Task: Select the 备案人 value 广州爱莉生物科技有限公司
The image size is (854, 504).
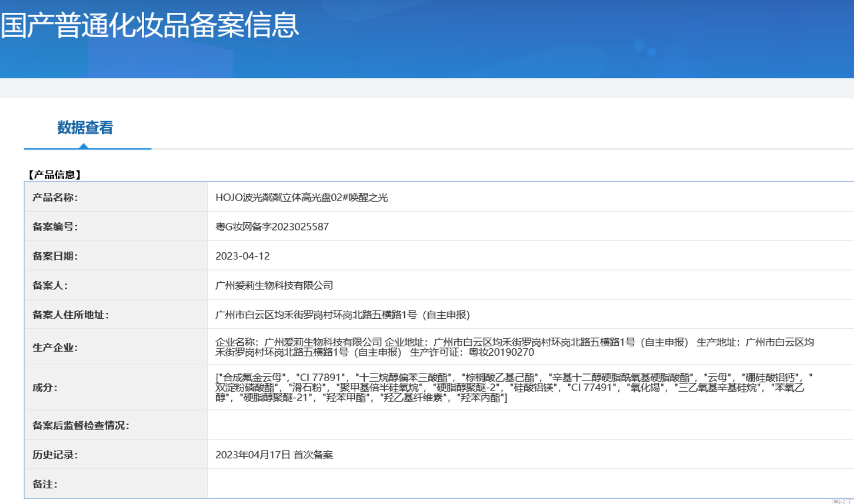Action: (x=274, y=286)
